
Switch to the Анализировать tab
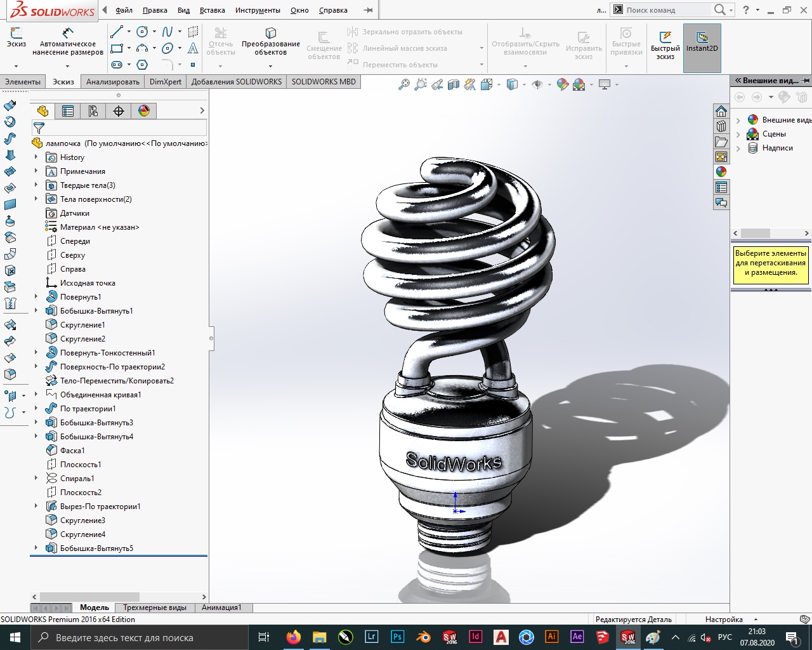click(113, 82)
